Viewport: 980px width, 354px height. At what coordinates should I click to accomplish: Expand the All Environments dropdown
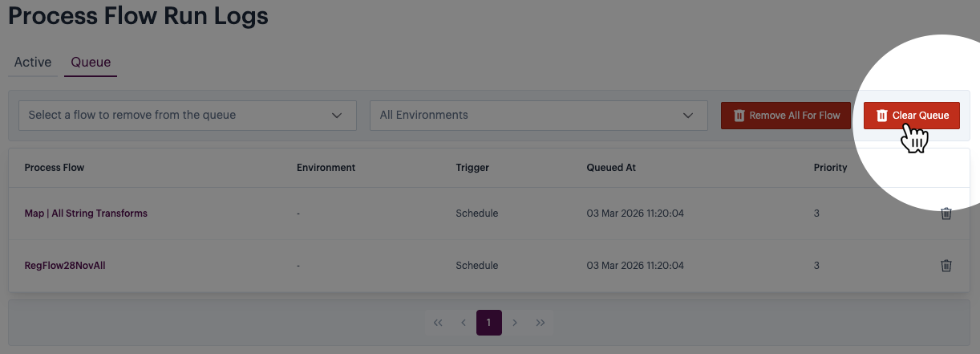(538, 115)
